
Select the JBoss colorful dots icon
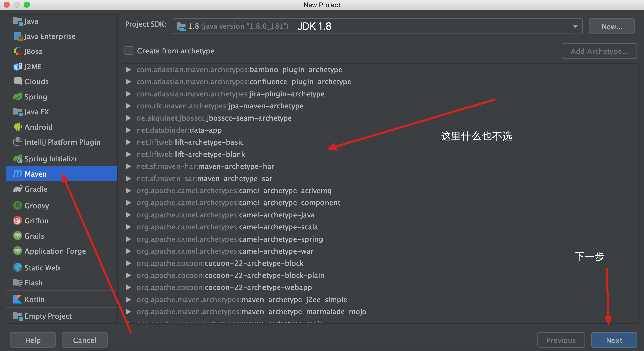(18, 51)
